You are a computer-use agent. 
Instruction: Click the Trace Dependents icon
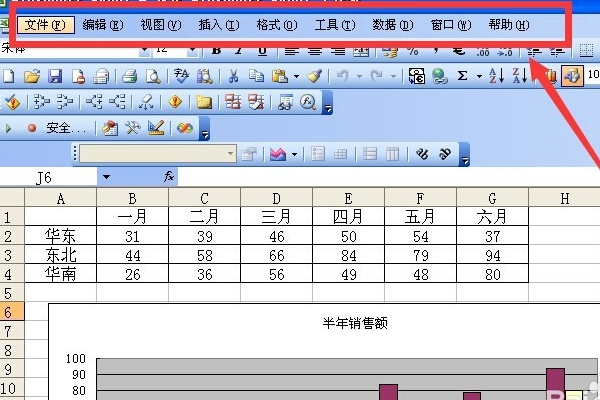coord(94,102)
